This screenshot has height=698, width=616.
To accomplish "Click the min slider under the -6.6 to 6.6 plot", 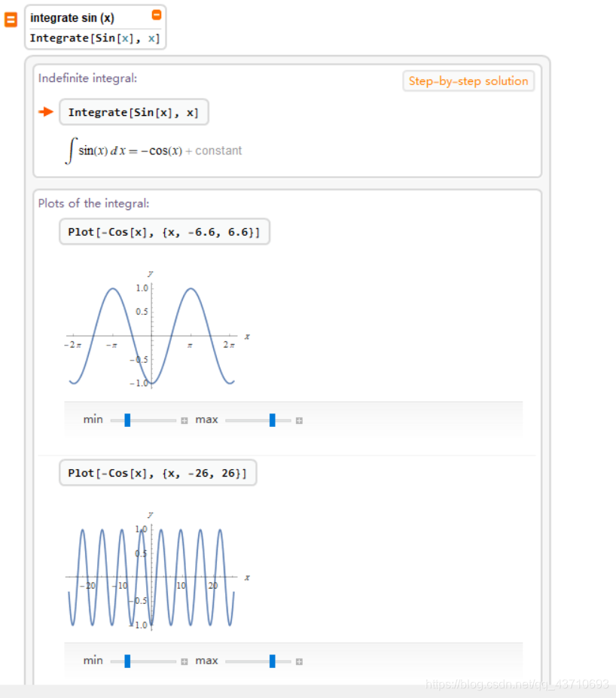I will 127,420.
